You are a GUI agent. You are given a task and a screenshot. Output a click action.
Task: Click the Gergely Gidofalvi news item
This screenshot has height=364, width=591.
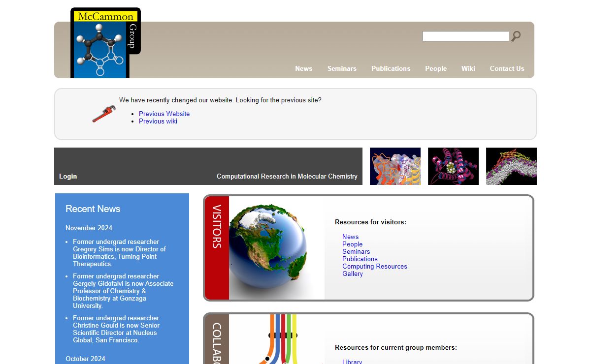(x=124, y=291)
